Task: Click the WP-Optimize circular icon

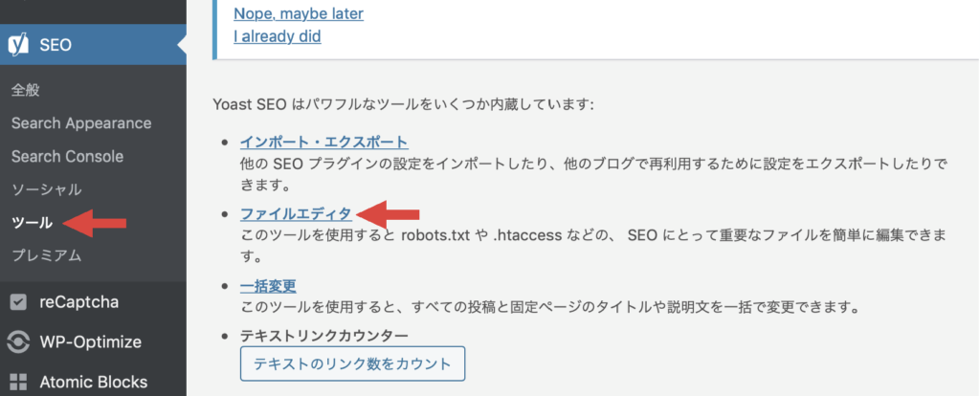Action: click(18, 341)
